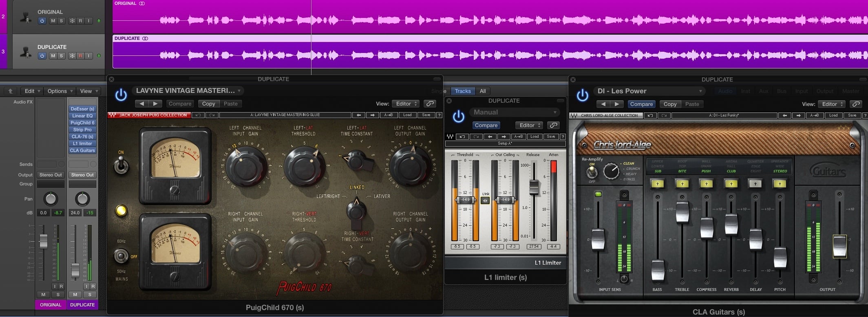
Task: Toggle power button on ORIGINAL track header
Action: pyautogui.click(x=42, y=21)
